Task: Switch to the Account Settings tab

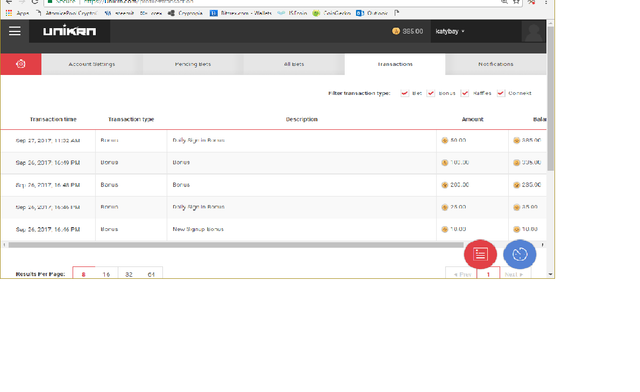Action: [x=92, y=64]
